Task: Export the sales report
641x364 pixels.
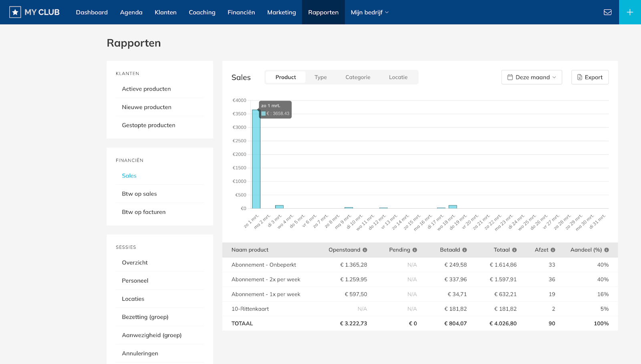Action: [590, 77]
